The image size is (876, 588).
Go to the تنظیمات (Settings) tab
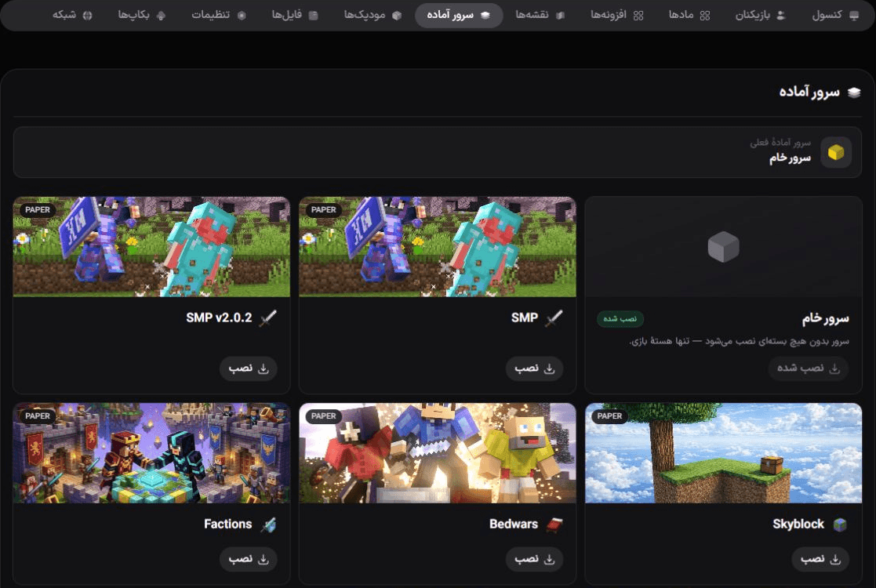click(219, 15)
